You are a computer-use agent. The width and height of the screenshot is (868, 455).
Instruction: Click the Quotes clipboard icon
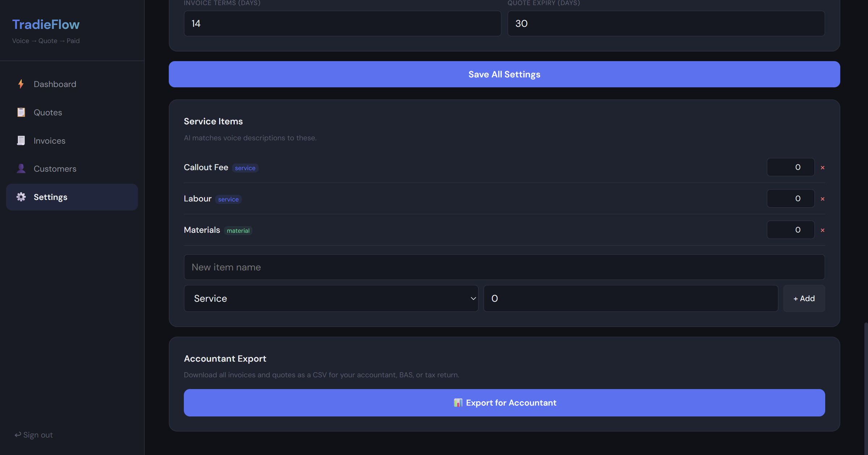21,112
